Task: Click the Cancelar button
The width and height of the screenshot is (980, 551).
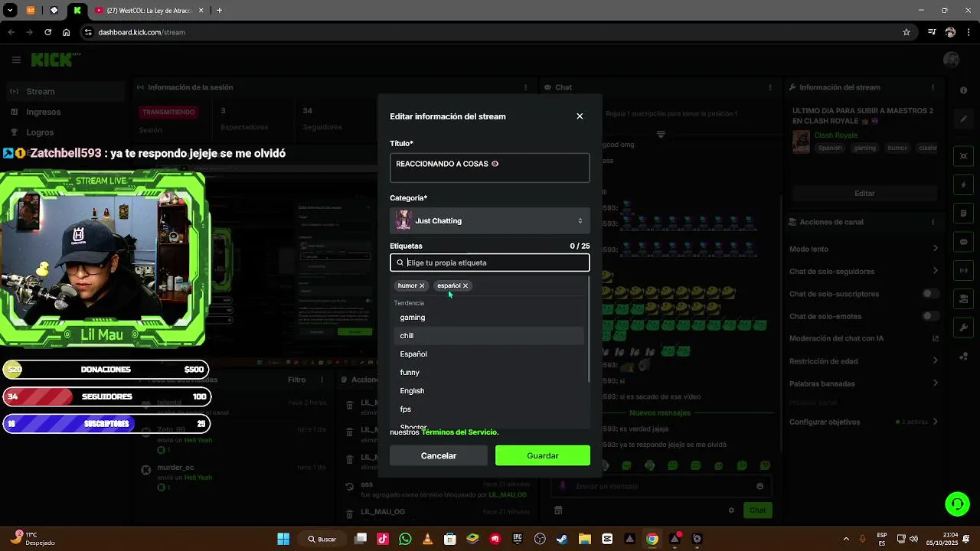Action: [439, 455]
